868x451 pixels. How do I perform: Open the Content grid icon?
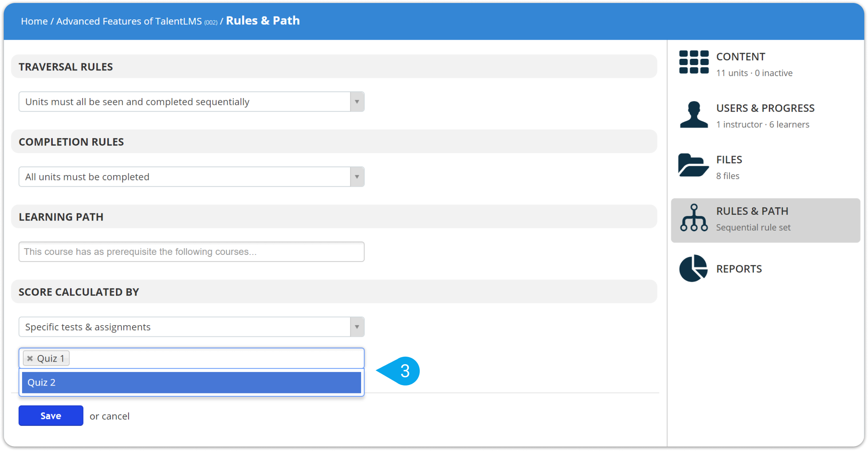click(x=694, y=62)
